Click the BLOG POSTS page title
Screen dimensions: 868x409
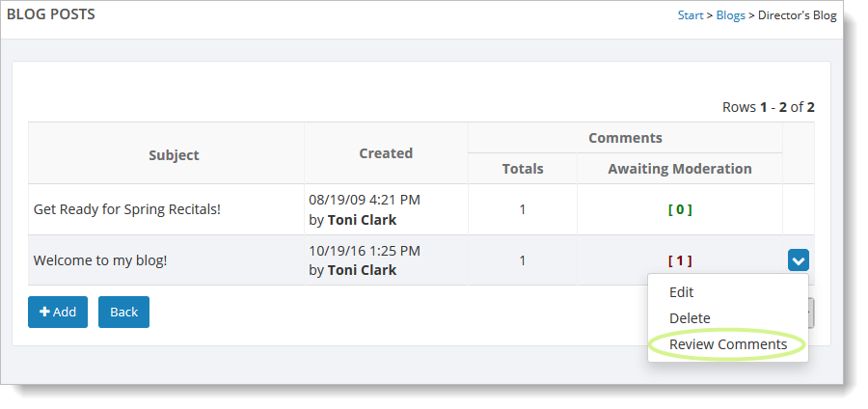51,14
